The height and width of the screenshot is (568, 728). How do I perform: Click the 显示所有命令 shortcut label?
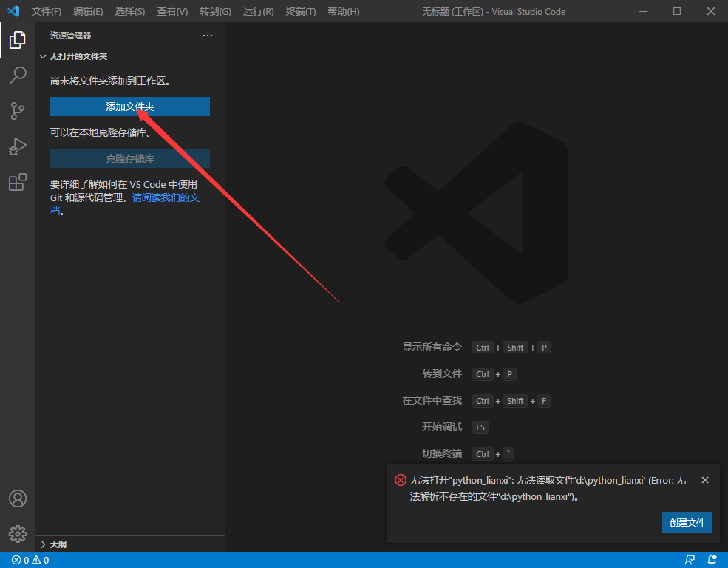coord(432,347)
